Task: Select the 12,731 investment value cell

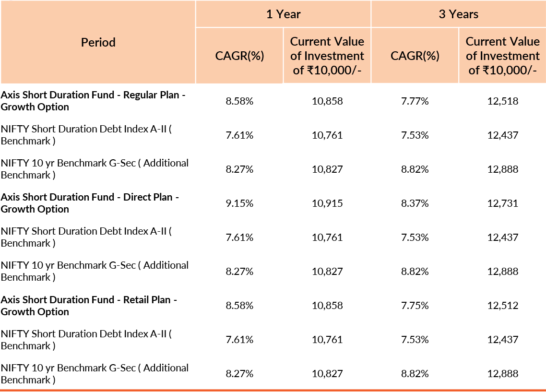Action: pos(502,203)
